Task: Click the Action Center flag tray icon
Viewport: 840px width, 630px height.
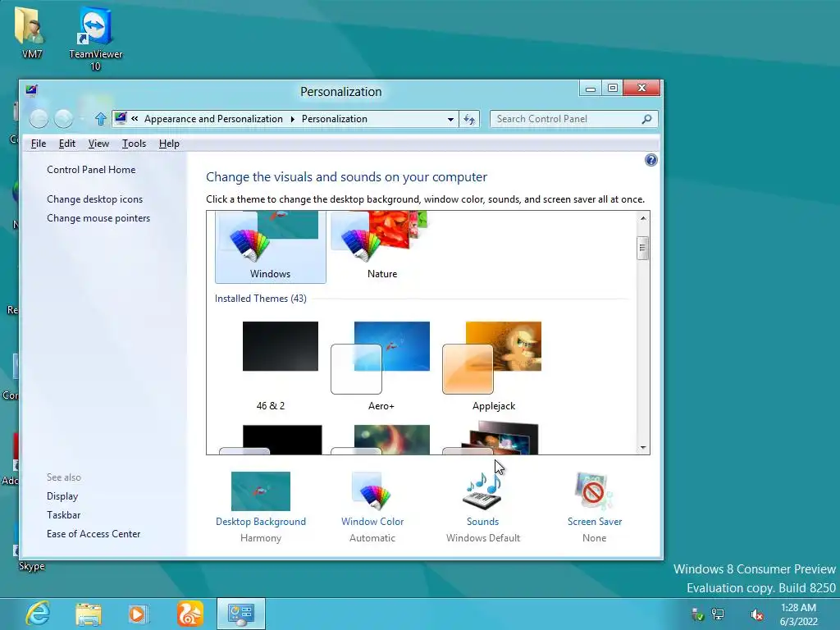Action: pyautogui.click(x=697, y=614)
